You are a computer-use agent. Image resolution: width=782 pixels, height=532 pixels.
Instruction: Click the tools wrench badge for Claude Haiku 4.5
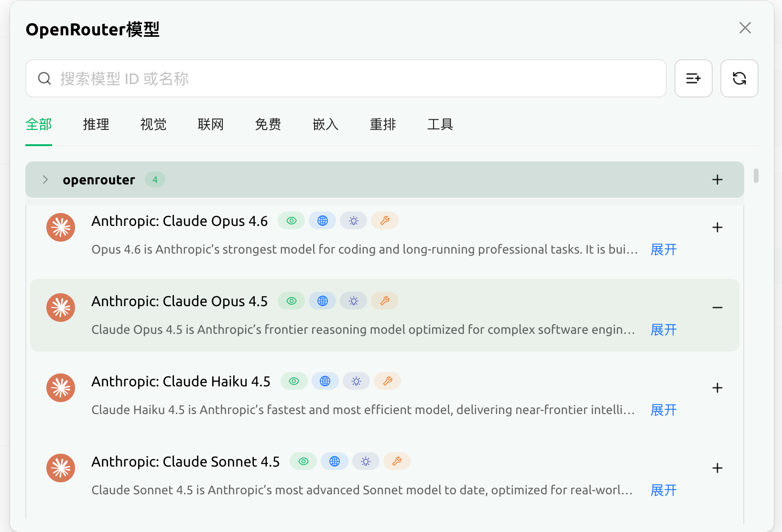coord(388,381)
